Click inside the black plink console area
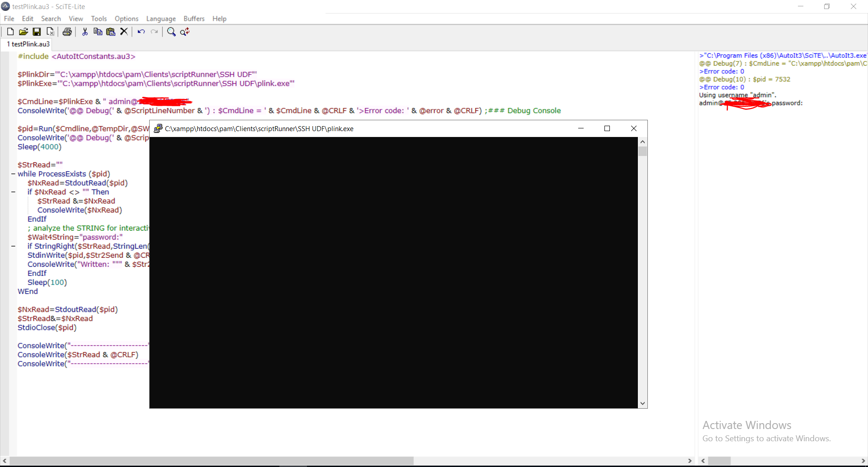This screenshot has height=467, width=868. click(x=393, y=273)
